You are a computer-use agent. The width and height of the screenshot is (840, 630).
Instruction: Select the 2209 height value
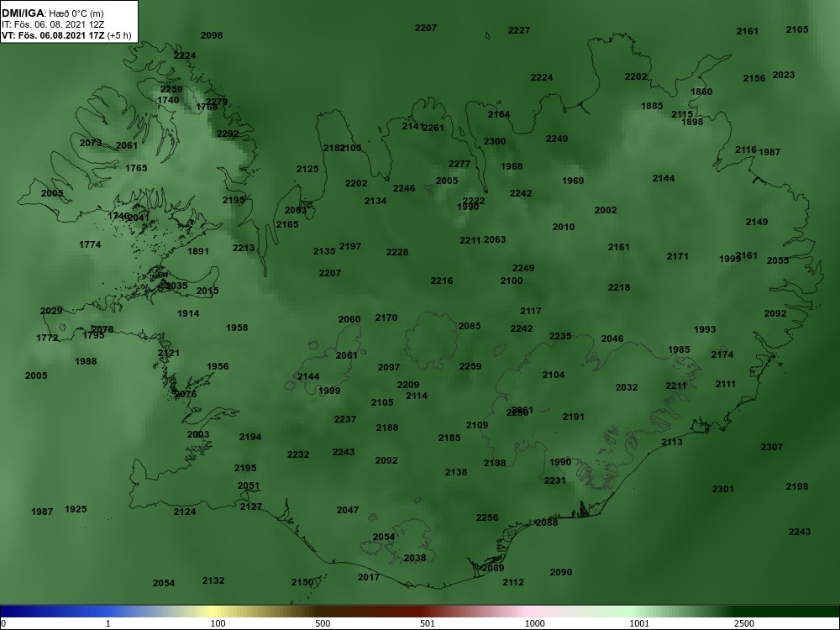[408, 386]
